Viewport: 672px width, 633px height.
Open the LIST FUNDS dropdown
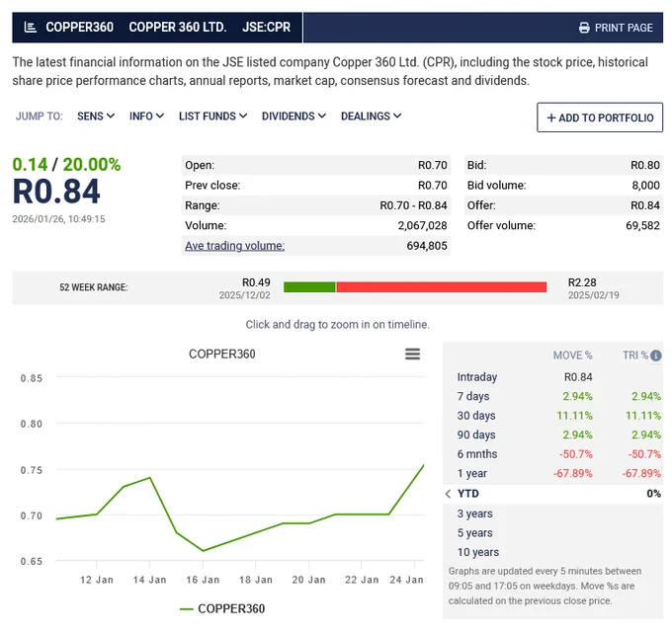212,117
